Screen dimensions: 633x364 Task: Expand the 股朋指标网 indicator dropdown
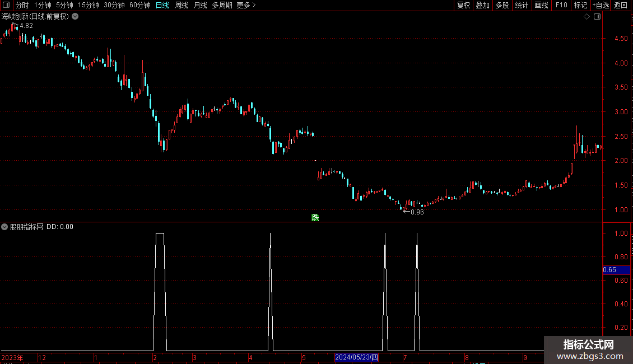tap(4, 227)
